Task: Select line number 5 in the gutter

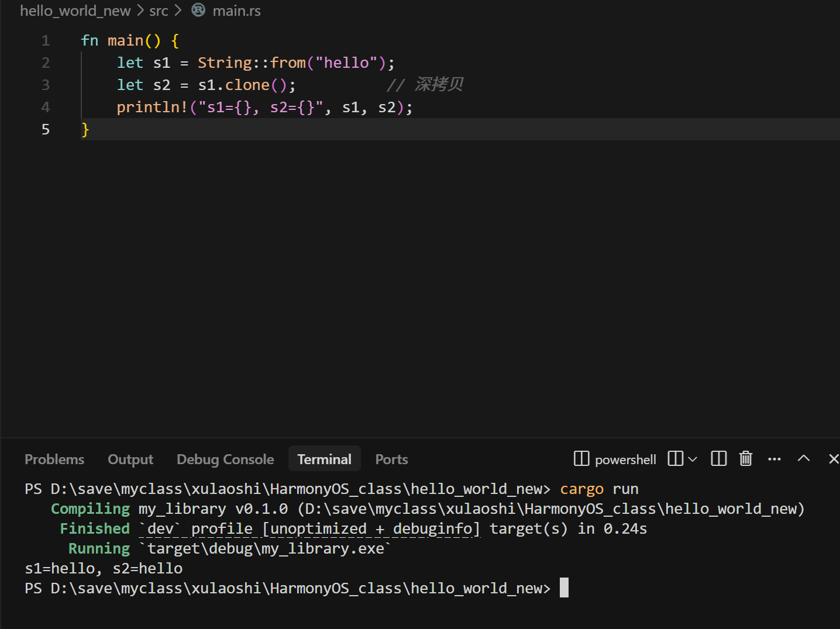Action: click(x=46, y=129)
